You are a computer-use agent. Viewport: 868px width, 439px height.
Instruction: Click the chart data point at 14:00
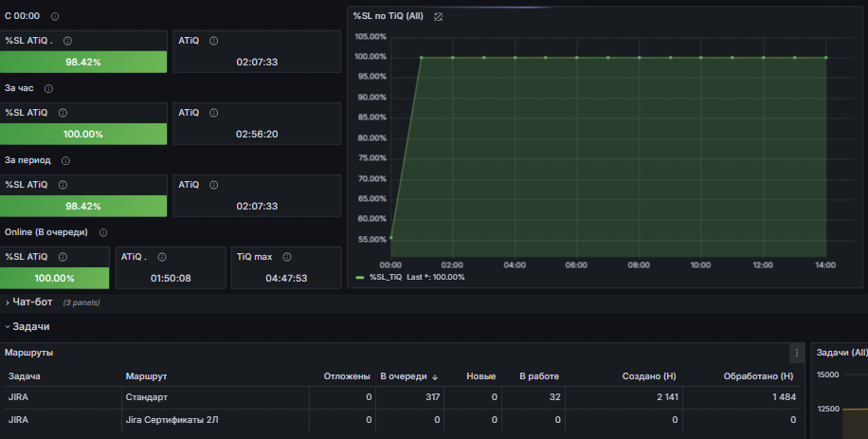(x=826, y=57)
